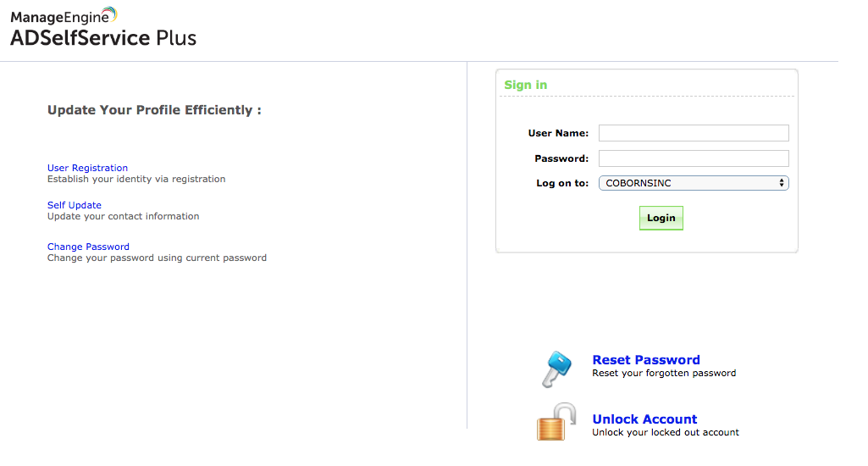This screenshot has width=868, height=466.
Task: Click the blue key Reset Password icon
Action: pos(556,369)
